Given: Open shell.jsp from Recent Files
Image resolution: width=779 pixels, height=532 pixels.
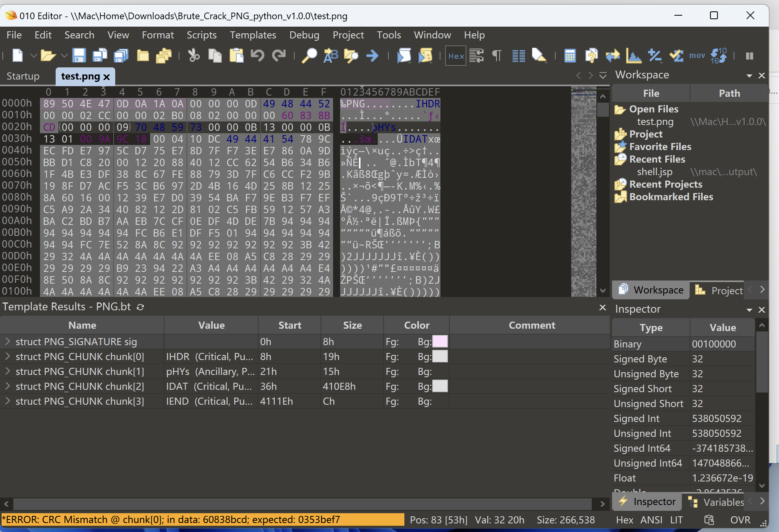Looking at the screenshot, I should click(654, 172).
